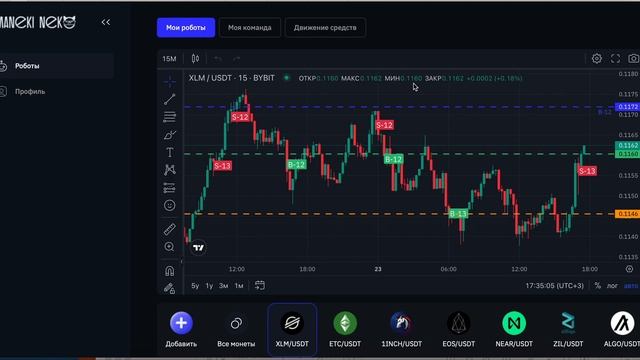Select the 1INCH/USDT coin
The height and width of the screenshot is (360, 640).
[x=402, y=330]
